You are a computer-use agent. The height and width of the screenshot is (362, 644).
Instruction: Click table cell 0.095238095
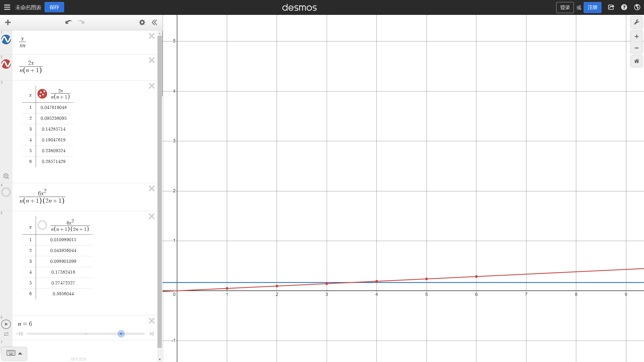tap(54, 118)
